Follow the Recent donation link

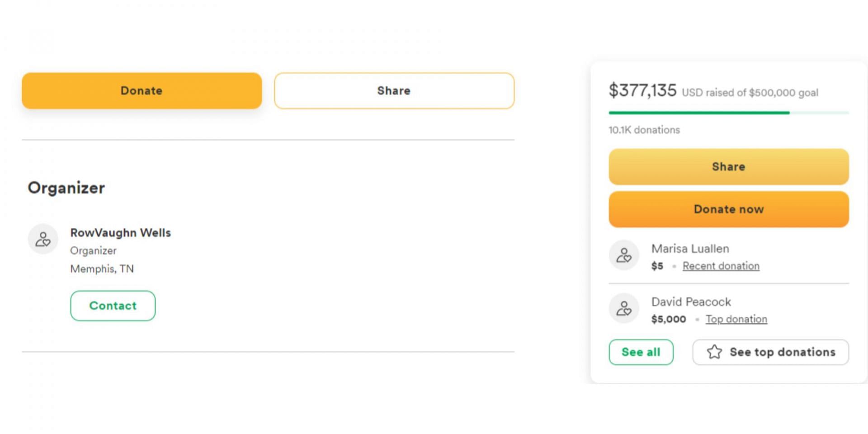point(721,266)
